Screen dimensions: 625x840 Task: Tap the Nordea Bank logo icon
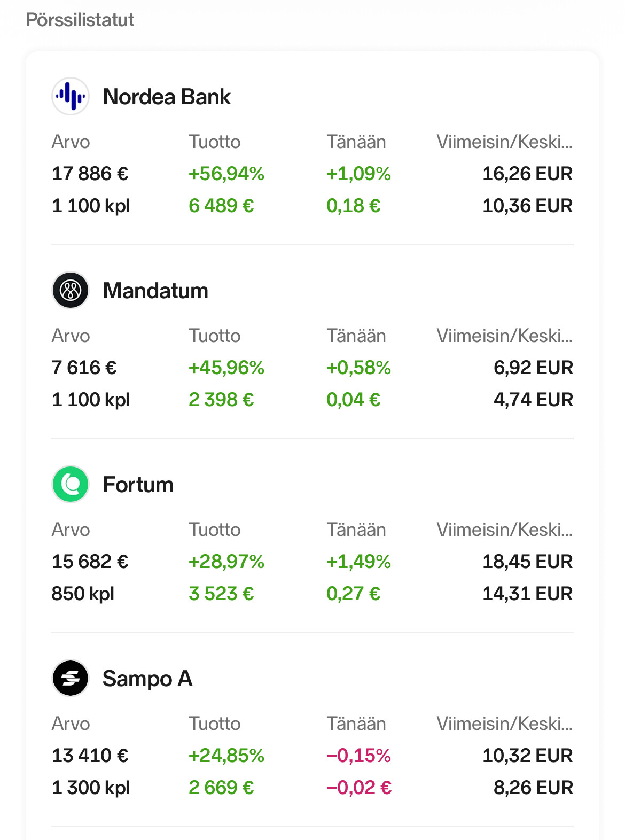(71, 97)
